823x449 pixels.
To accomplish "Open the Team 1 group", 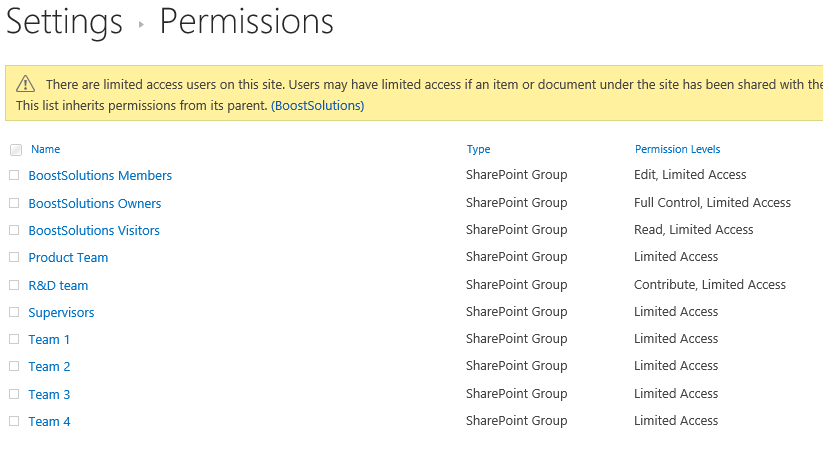I will point(49,339).
